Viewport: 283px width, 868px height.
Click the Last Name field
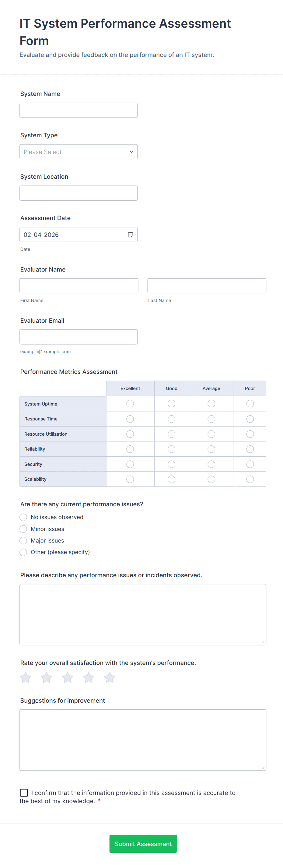[x=207, y=286]
